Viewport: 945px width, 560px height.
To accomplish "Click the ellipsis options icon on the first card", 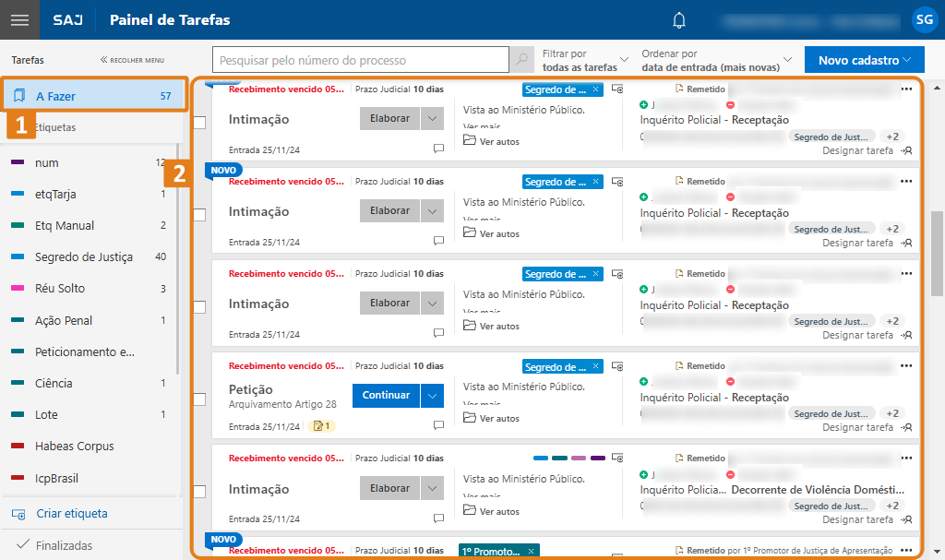I will pos(905,88).
